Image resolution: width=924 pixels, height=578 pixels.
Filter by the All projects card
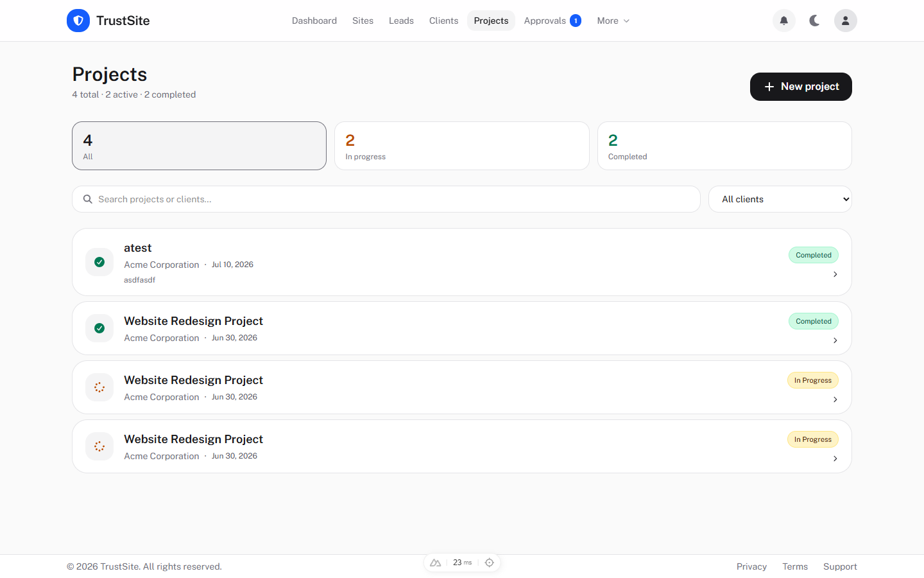[199, 146]
